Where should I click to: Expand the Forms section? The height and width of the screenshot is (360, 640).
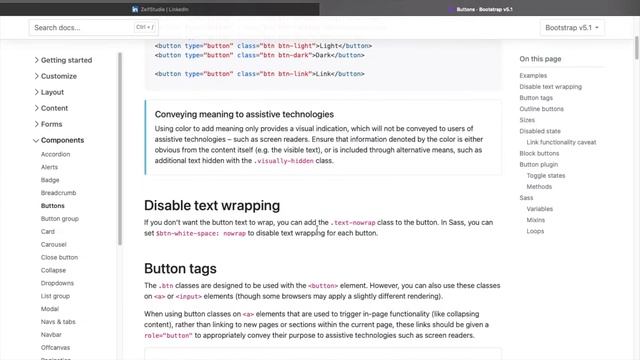tap(48, 124)
